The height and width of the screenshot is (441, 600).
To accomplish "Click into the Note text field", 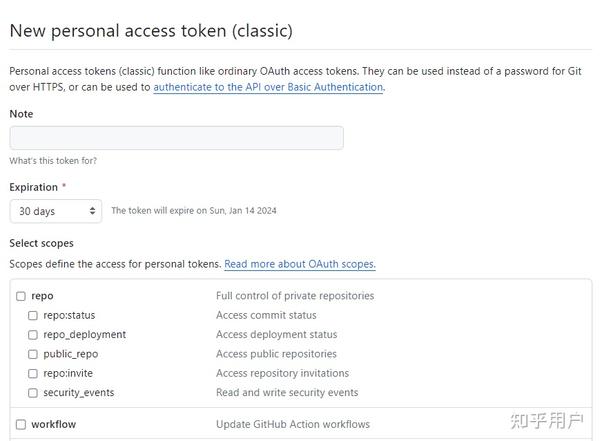I will pos(176,138).
